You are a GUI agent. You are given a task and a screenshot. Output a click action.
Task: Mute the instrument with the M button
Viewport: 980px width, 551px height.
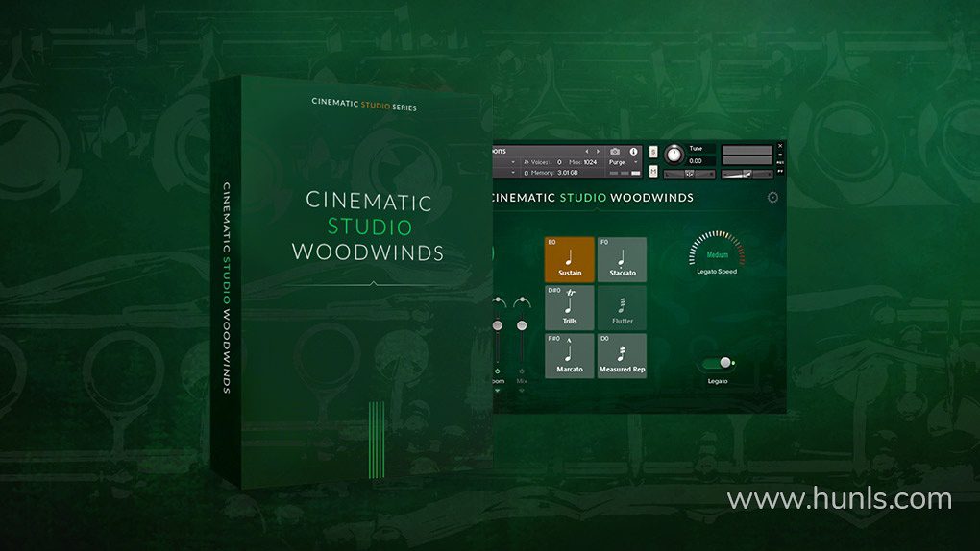[653, 171]
